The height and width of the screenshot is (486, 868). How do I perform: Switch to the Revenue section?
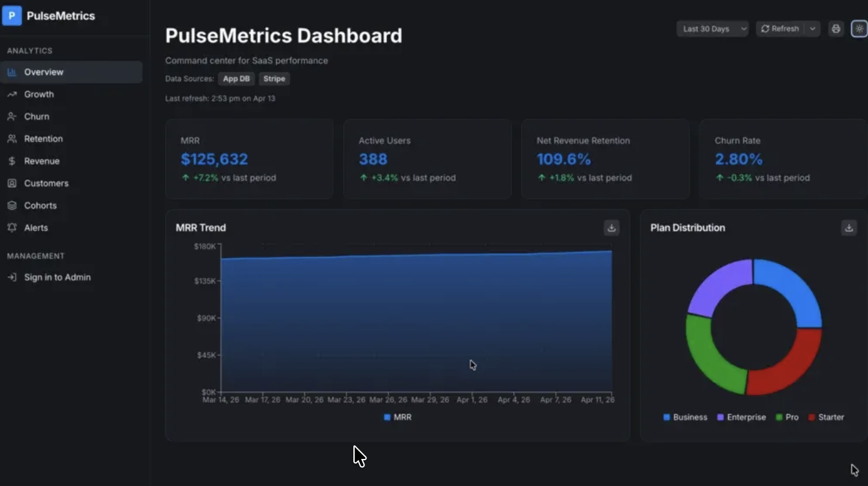71,161
